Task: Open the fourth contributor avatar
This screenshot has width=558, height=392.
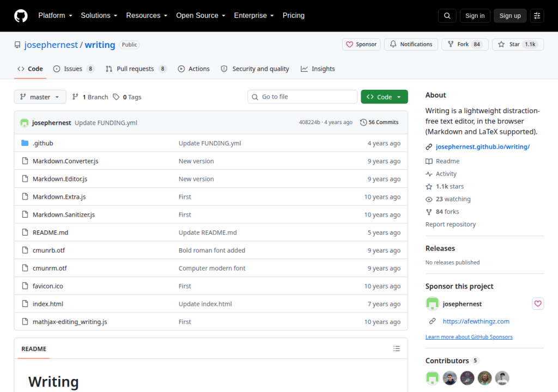Action: (484, 378)
